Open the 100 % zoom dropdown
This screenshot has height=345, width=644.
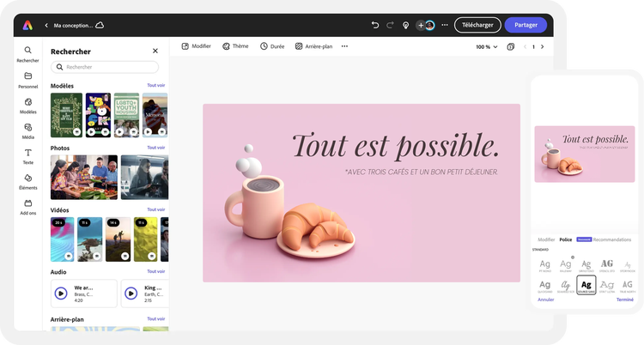point(487,47)
